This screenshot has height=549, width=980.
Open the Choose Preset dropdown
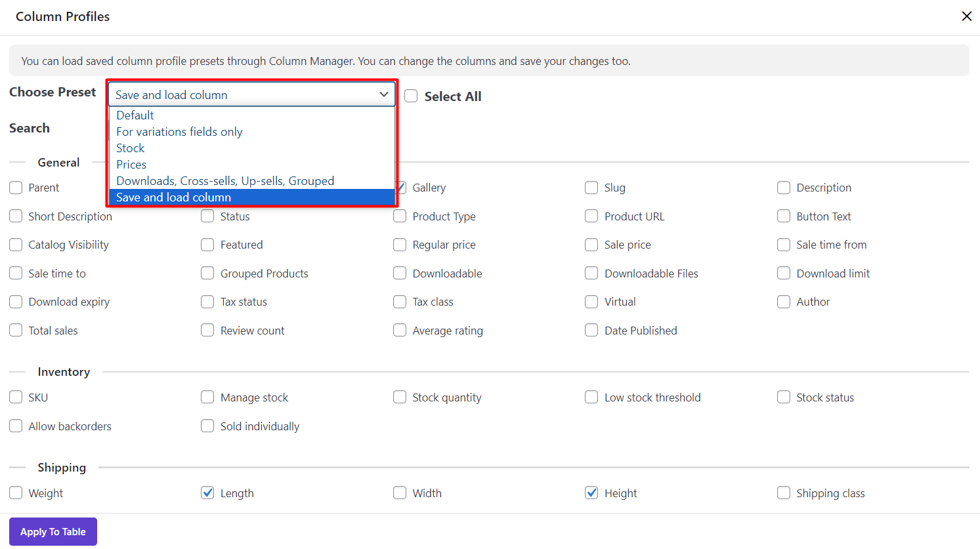(252, 94)
